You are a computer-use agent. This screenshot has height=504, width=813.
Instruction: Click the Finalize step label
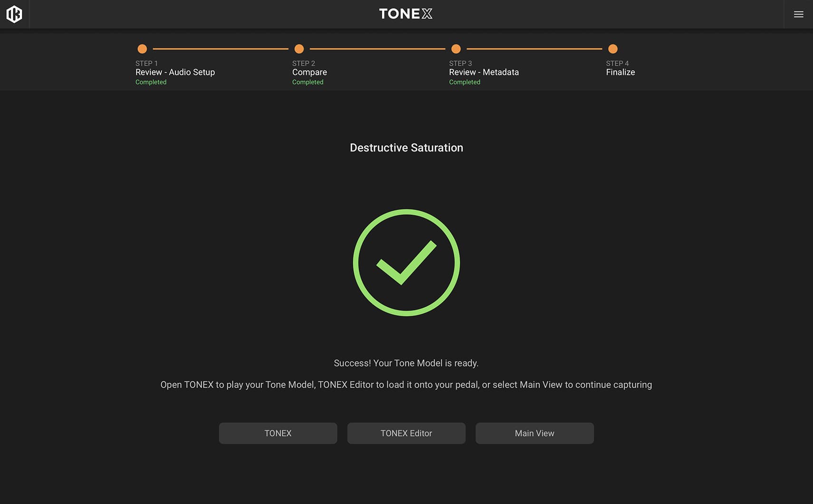click(620, 72)
